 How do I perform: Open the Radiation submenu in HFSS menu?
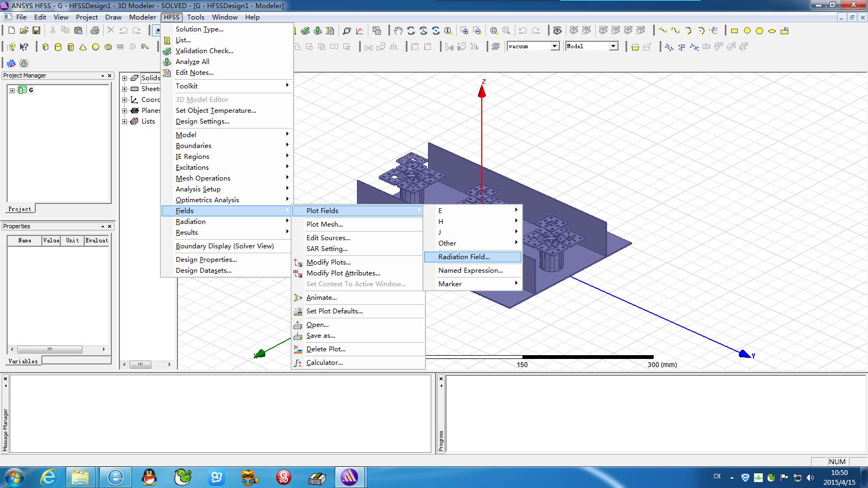[227, 221]
